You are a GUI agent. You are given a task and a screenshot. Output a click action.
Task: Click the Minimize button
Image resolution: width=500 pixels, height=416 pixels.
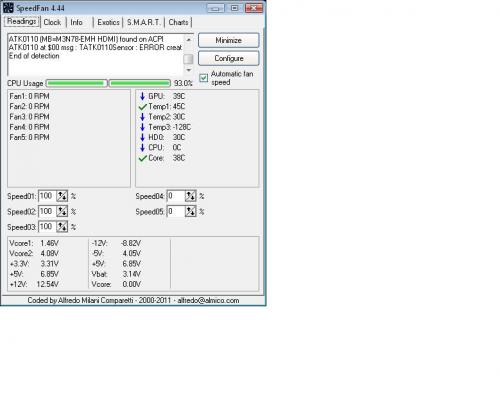click(229, 40)
